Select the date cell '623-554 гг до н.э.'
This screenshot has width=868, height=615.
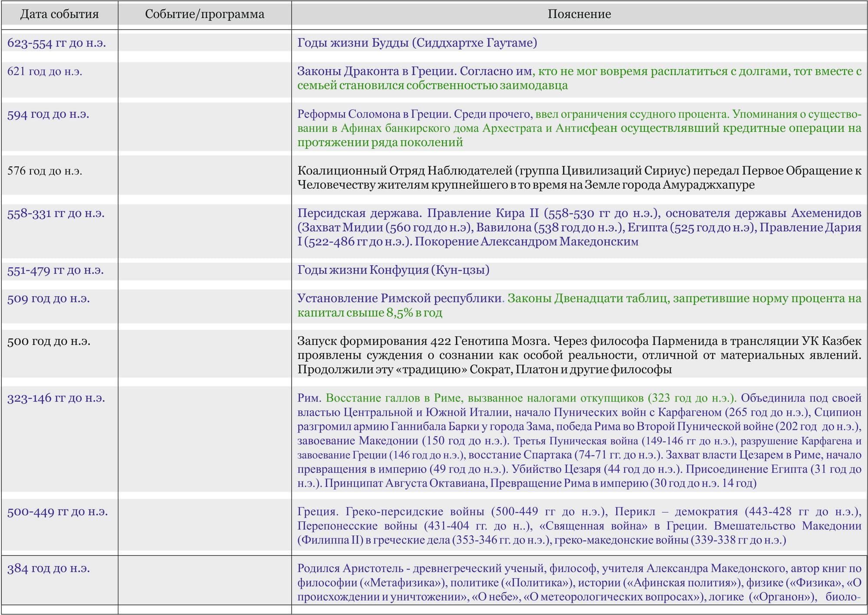[57, 43]
